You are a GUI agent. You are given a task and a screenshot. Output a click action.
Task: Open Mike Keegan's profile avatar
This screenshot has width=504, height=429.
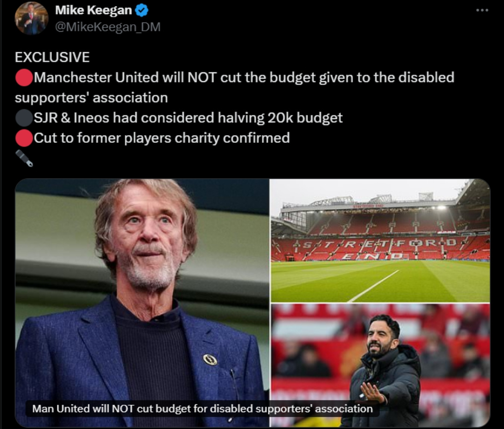(x=31, y=18)
